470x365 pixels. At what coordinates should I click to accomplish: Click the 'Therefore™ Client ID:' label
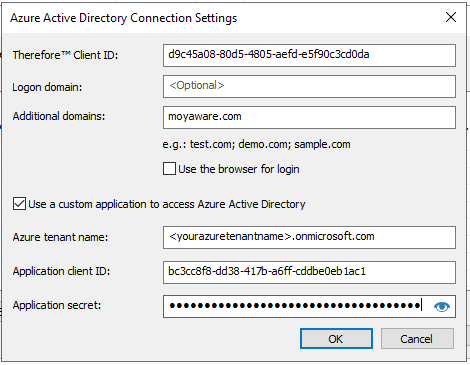pos(65,55)
